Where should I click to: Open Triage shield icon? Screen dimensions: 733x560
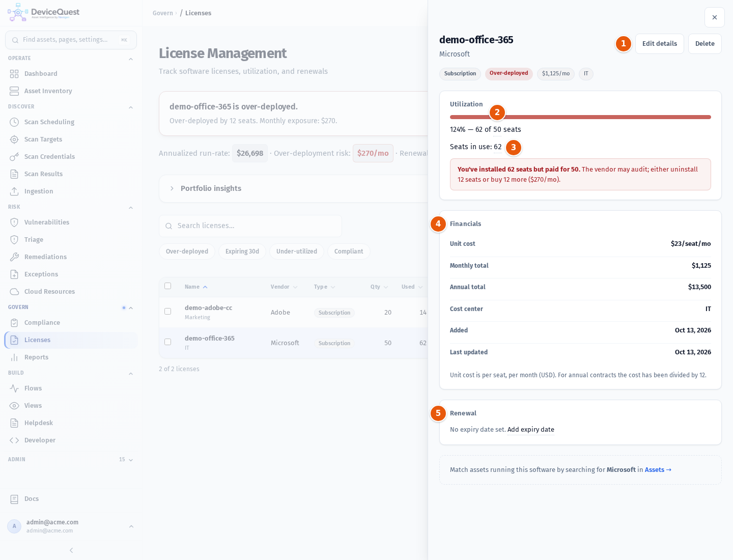pos(14,240)
